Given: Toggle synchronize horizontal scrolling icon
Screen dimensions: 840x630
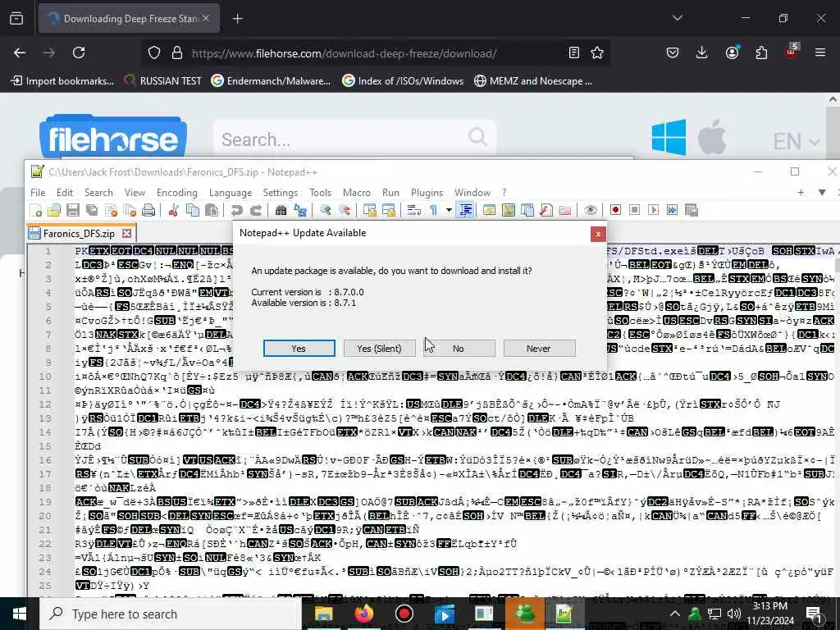Looking at the screenshot, I should click(x=388, y=210).
